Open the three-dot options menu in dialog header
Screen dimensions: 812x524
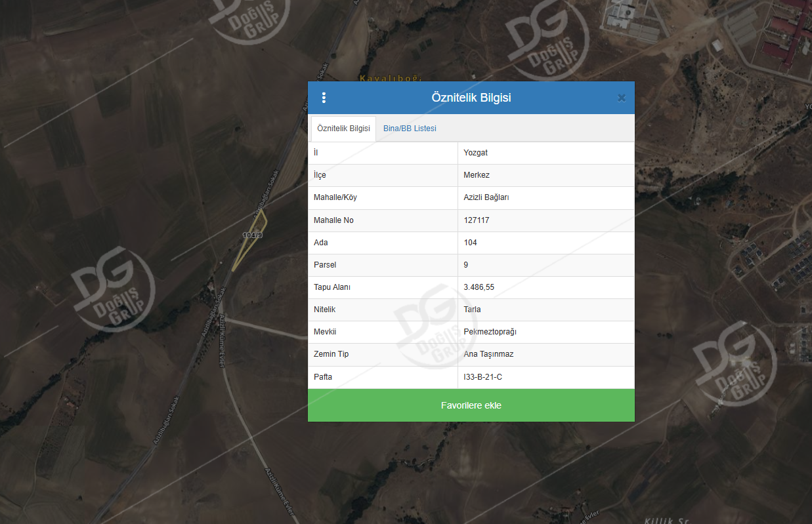324,98
